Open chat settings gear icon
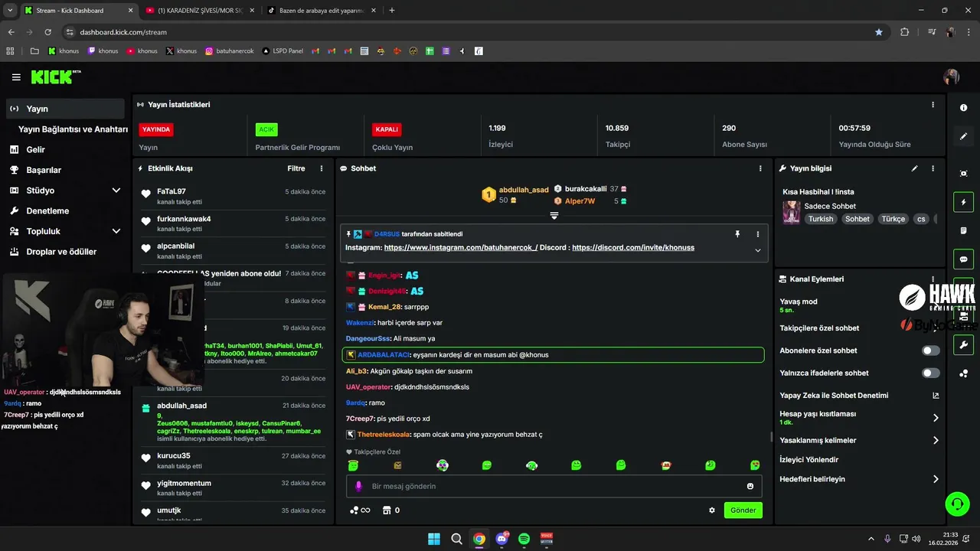 712,510
